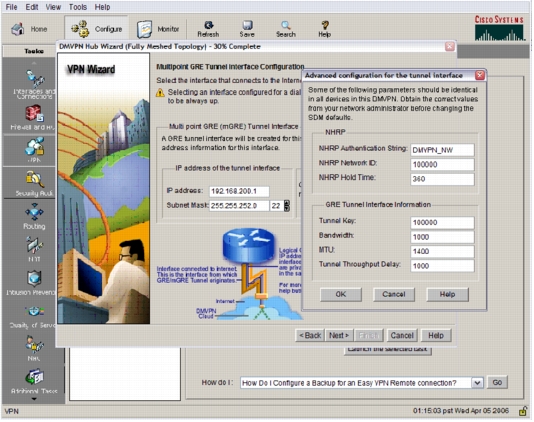Viewport: 534px width, 422px height.
Task: Click the NHRP Hold Time field
Action: point(442,179)
